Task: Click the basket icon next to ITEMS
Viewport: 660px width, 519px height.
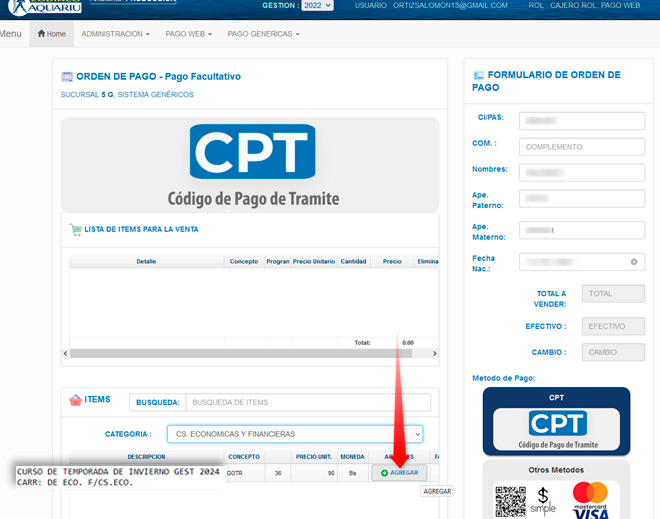Action: (75, 400)
